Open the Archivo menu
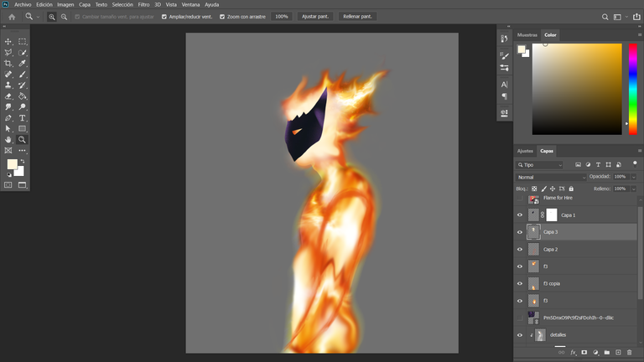Viewport: 644px width, 362px height. click(x=23, y=5)
